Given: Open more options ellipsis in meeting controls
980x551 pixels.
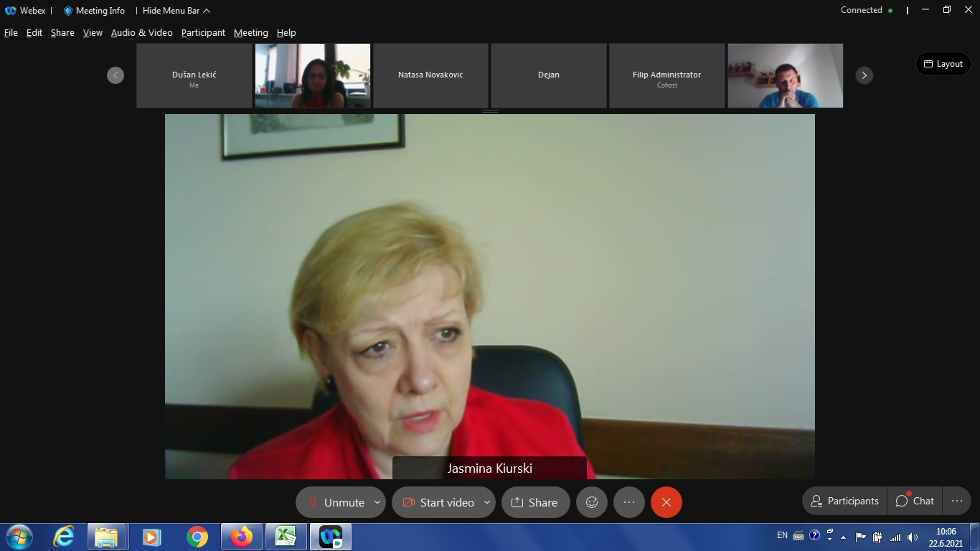Looking at the screenshot, I should 629,502.
